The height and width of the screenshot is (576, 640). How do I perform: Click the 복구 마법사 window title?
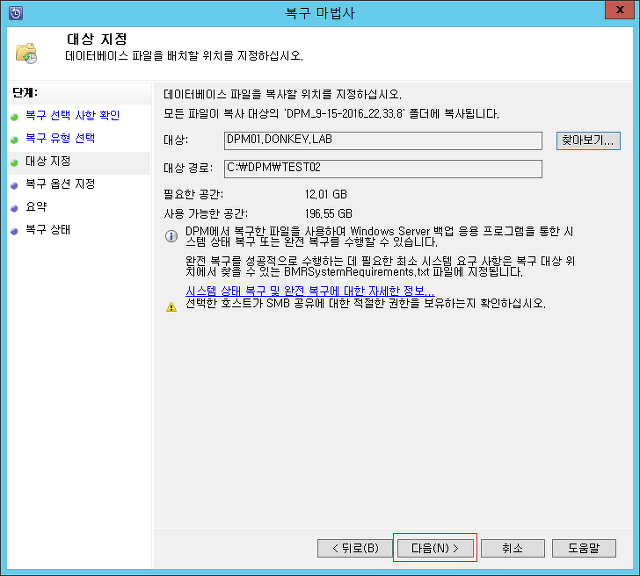pos(320,13)
